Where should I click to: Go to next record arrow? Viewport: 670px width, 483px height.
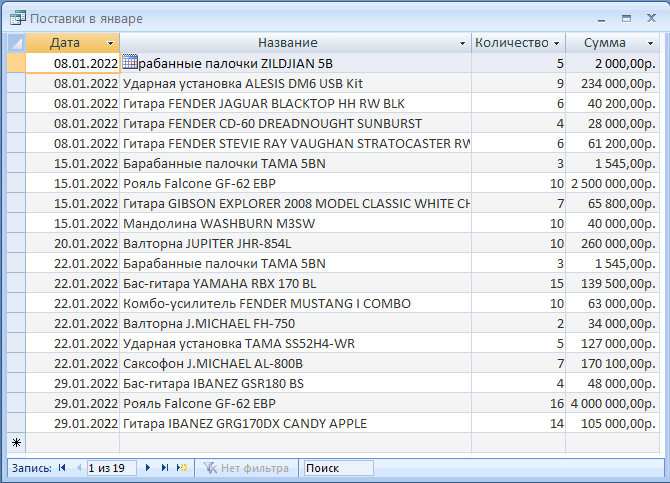pos(148,468)
